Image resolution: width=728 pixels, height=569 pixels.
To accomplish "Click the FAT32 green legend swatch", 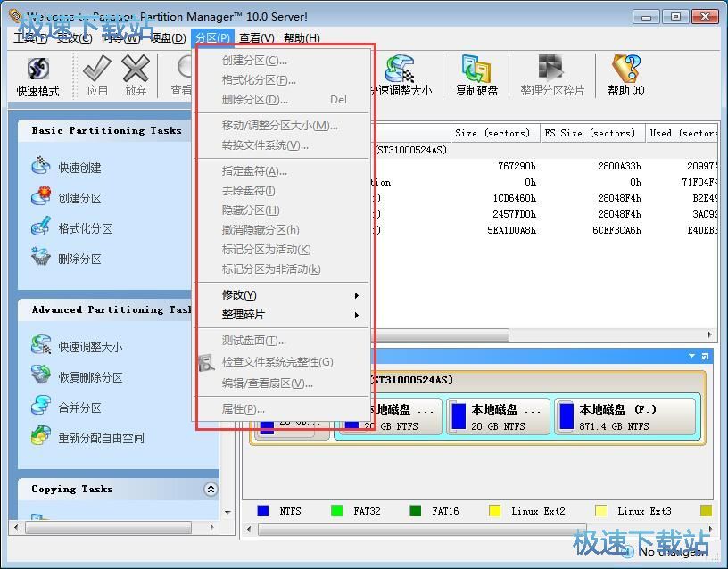I will 336,510.
